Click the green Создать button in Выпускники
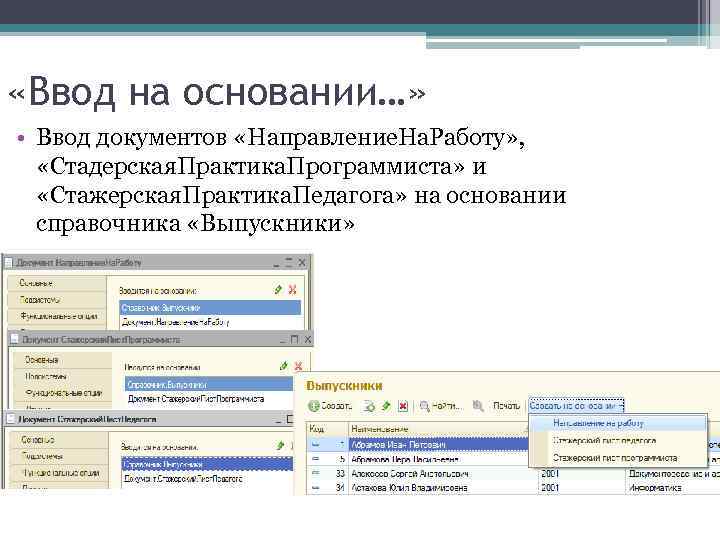The image size is (720, 540). [330, 406]
